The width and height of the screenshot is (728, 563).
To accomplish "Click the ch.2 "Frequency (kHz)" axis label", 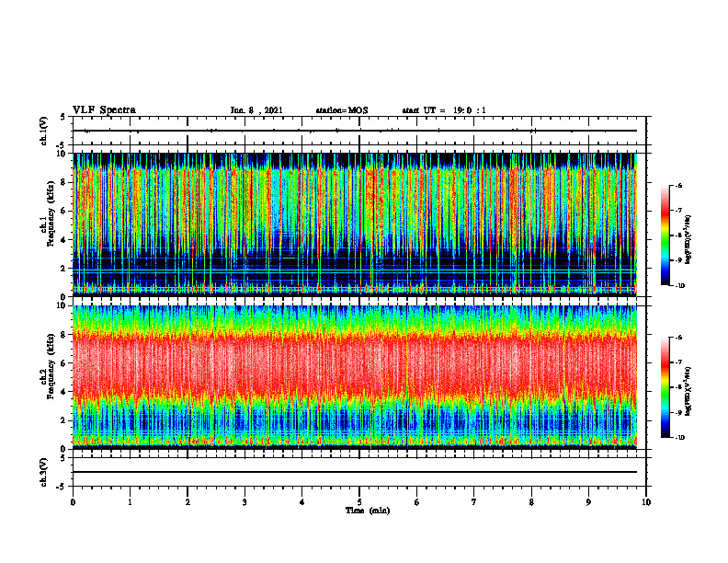I will (x=51, y=366).
